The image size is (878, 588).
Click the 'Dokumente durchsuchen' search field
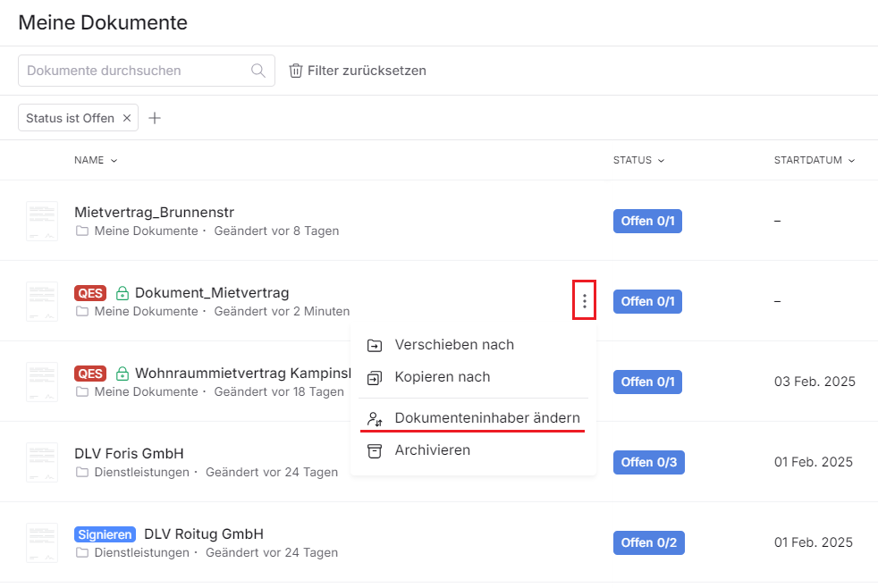[134, 71]
